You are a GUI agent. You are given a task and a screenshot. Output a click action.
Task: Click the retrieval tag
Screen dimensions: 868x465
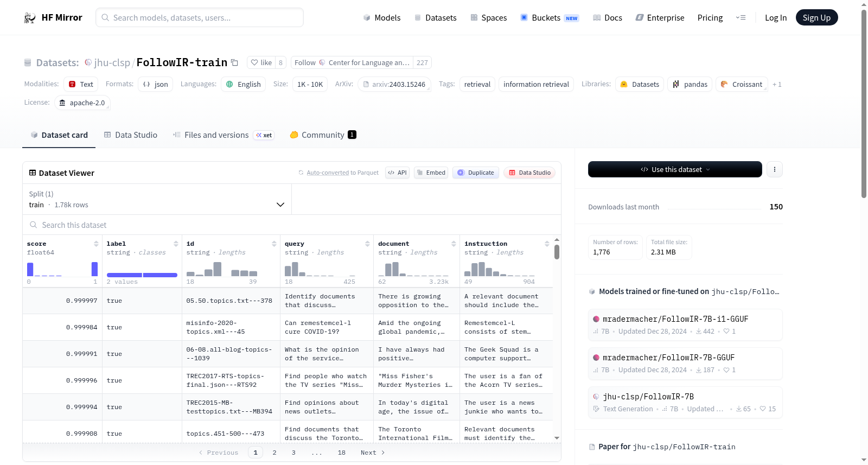[x=477, y=84]
